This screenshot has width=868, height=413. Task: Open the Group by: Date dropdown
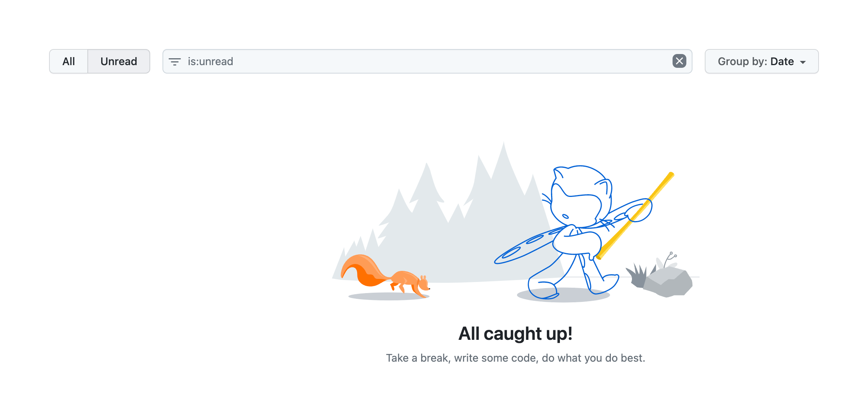click(761, 61)
